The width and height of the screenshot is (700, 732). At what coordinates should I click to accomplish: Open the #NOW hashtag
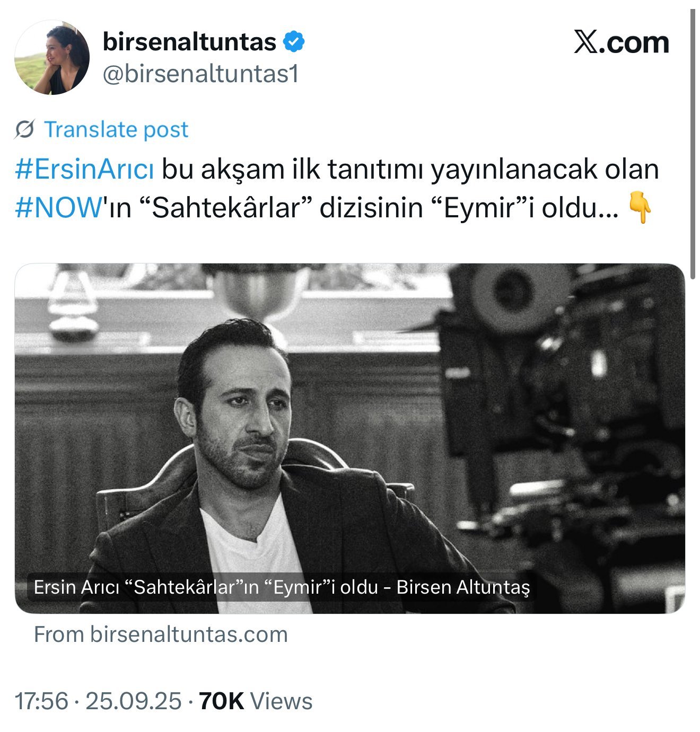(58, 207)
